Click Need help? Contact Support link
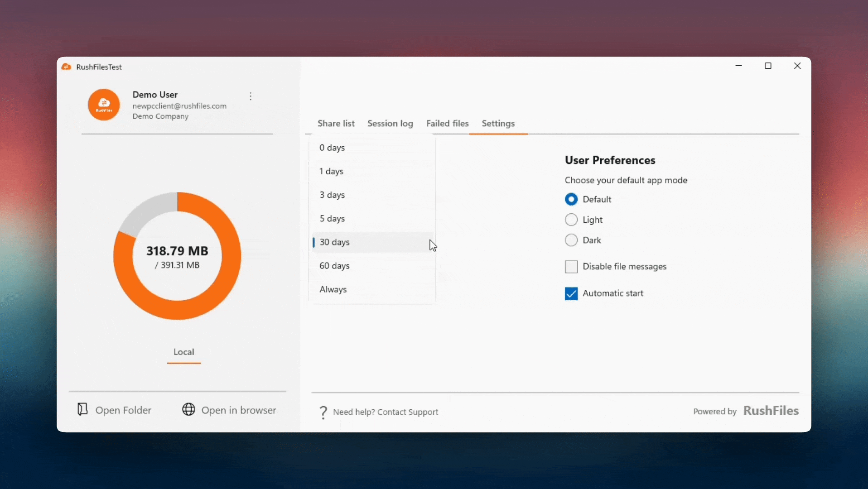This screenshot has height=489, width=868. point(386,412)
